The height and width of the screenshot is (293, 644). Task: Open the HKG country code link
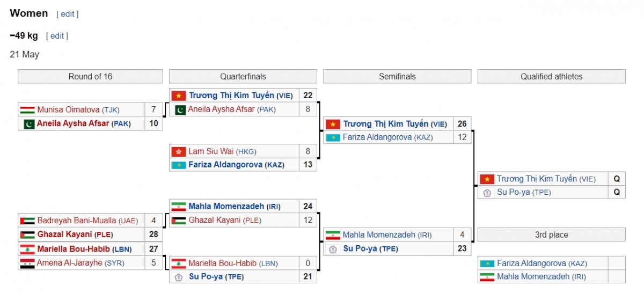tap(246, 152)
